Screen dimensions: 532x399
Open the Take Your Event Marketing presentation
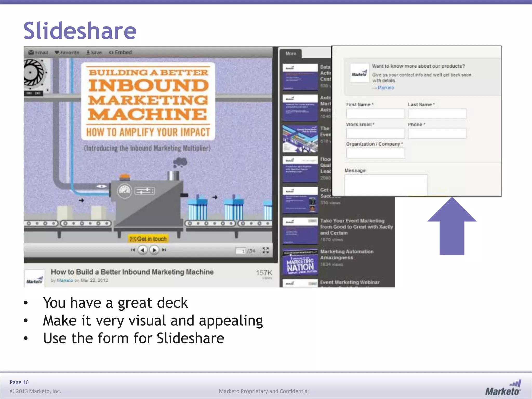coord(356,227)
